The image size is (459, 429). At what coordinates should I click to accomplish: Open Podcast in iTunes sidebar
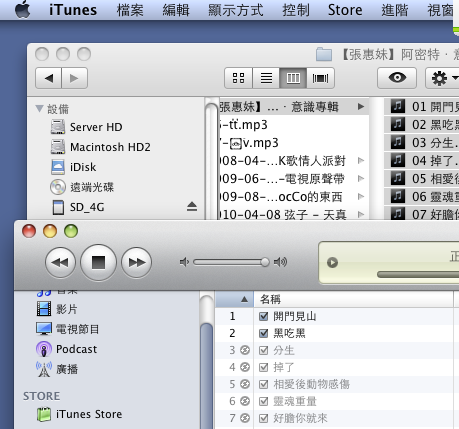click(66, 349)
